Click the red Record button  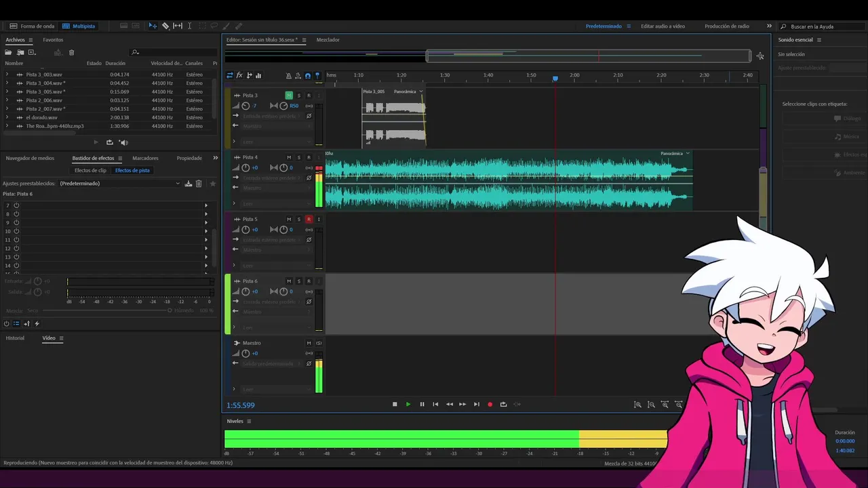(490, 404)
